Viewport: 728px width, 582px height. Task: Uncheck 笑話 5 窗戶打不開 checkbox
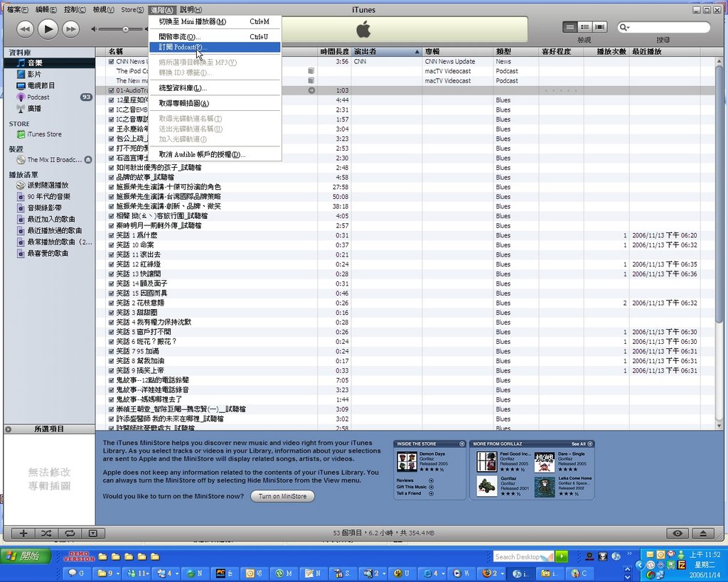click(112, 332)
